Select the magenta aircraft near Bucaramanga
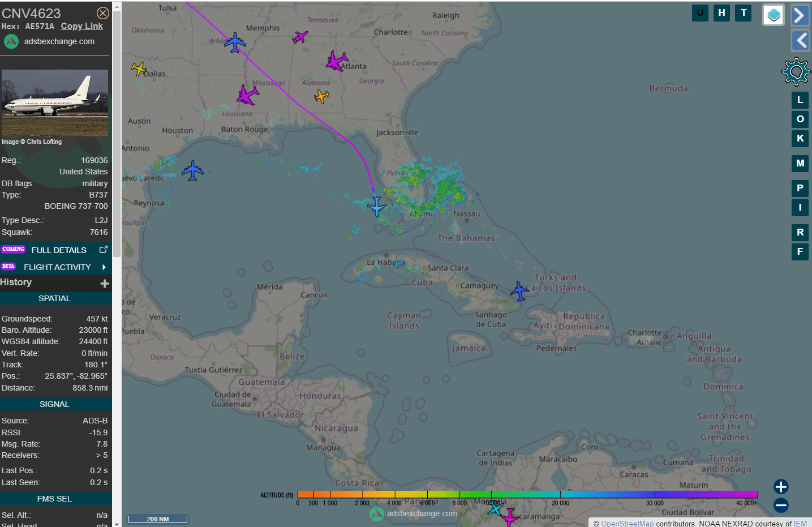The image size is (812, 527). [509, 517]
